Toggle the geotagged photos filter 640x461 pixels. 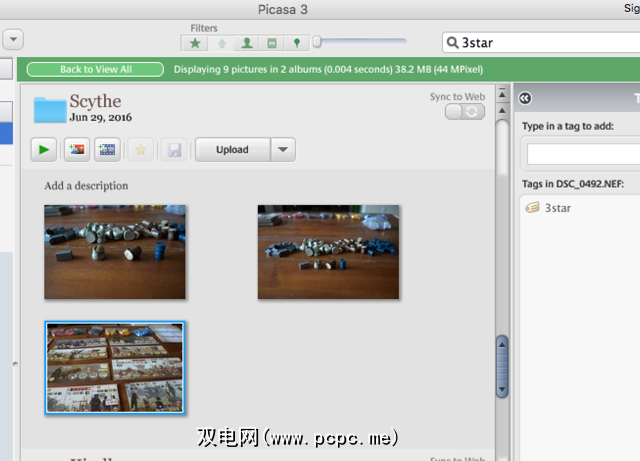297,43
